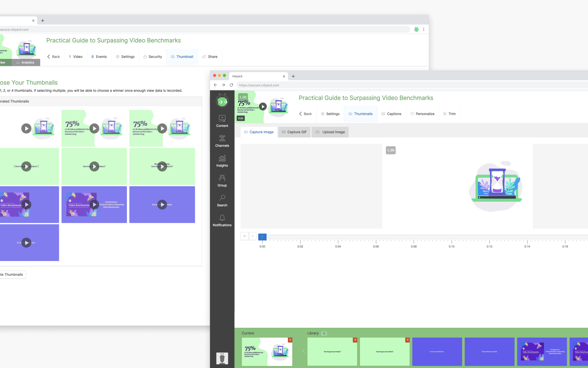Select top-right 75% thumbnail in back window

coord(162,128)
